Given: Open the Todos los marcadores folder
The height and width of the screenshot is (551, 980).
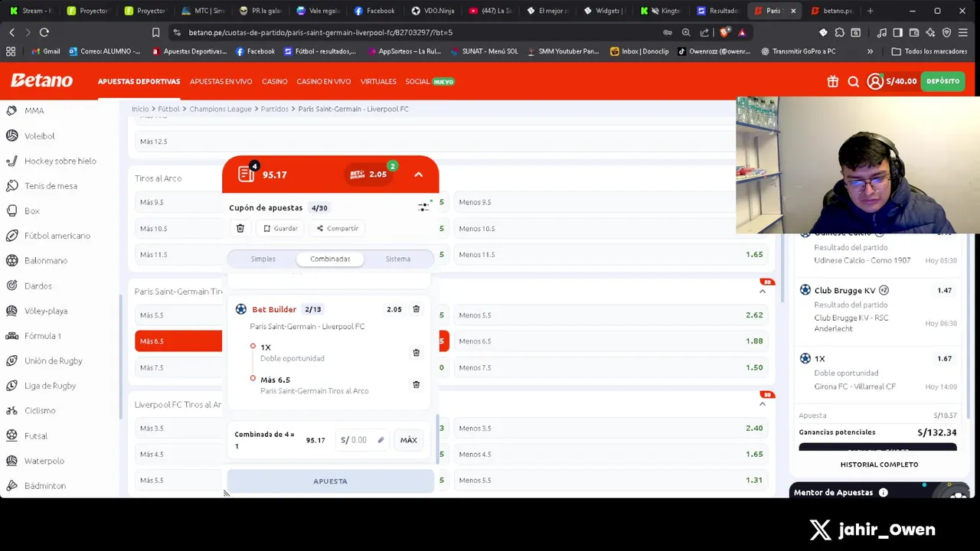Looking at the screenshot, I should click(929, 51).
